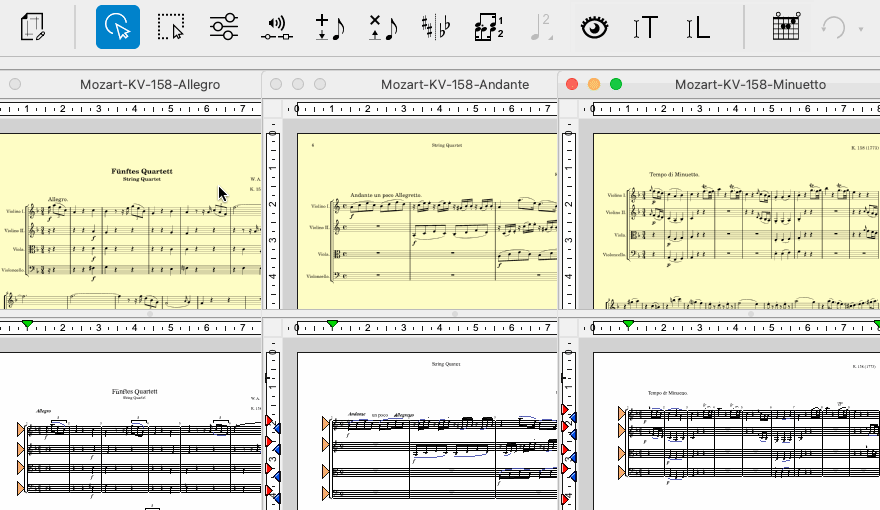Click top orange staff triangle in Allegro score
The height and width of the screenshot is (510, 880).
click(x=21, y=430)
